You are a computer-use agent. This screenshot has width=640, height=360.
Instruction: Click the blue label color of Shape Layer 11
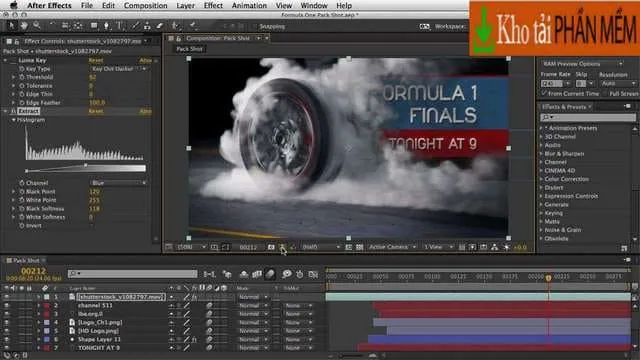[47, 339]
